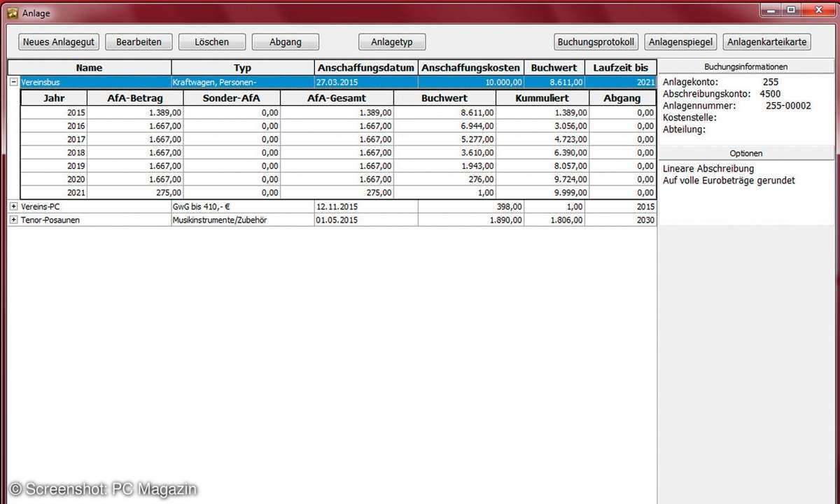Click the AfA-Betrag header

click(x=135, y=98)
